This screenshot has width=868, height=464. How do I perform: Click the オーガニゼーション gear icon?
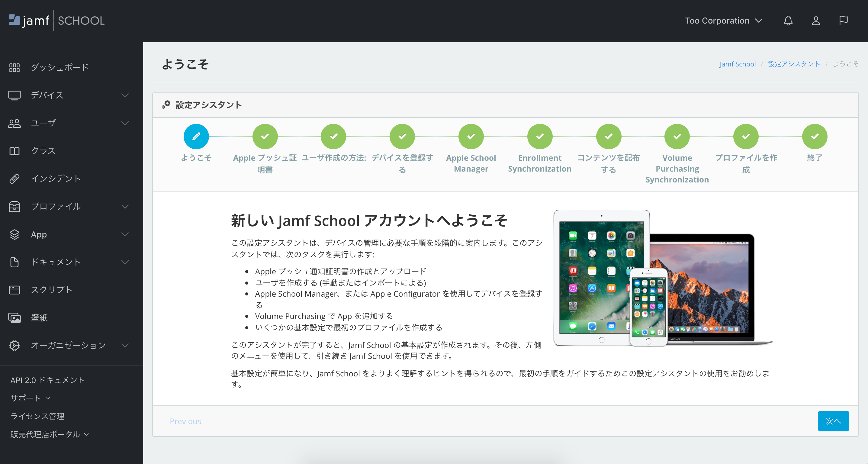click(x=14, y=345)
